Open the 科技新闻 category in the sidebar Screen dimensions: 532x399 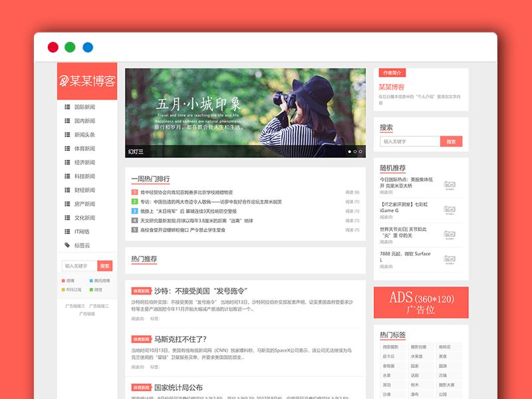click(x=85, y=176)
